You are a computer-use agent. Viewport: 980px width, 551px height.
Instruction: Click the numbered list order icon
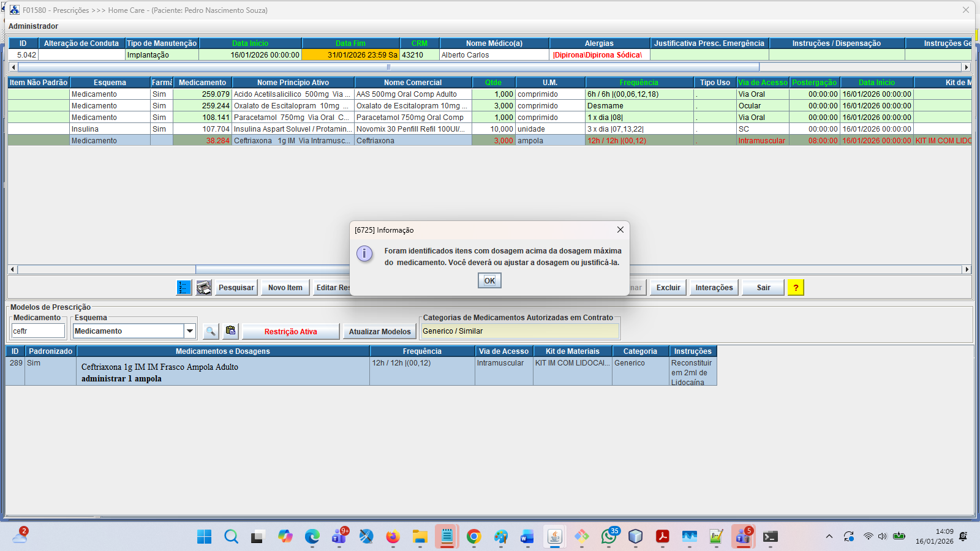pyautogui.click(x=184, y=288)
